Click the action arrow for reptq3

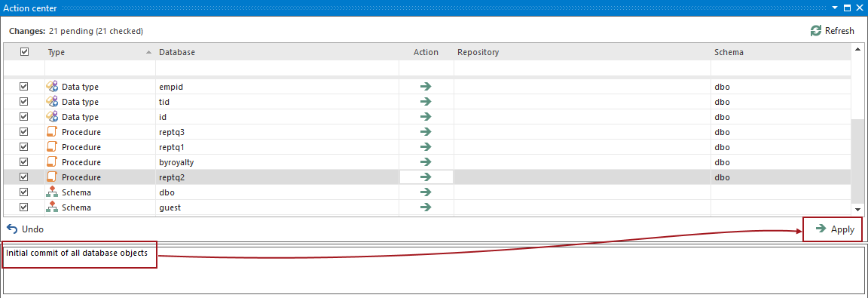tap(426, 132)
